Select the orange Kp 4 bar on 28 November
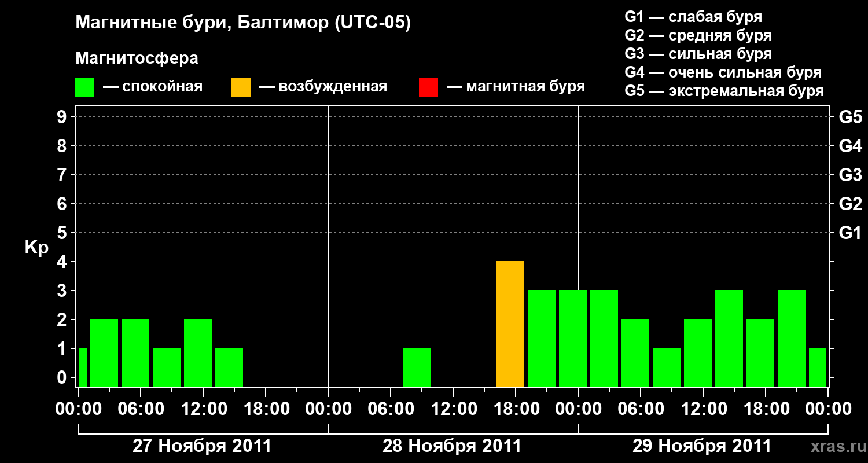 pos(510,324)
